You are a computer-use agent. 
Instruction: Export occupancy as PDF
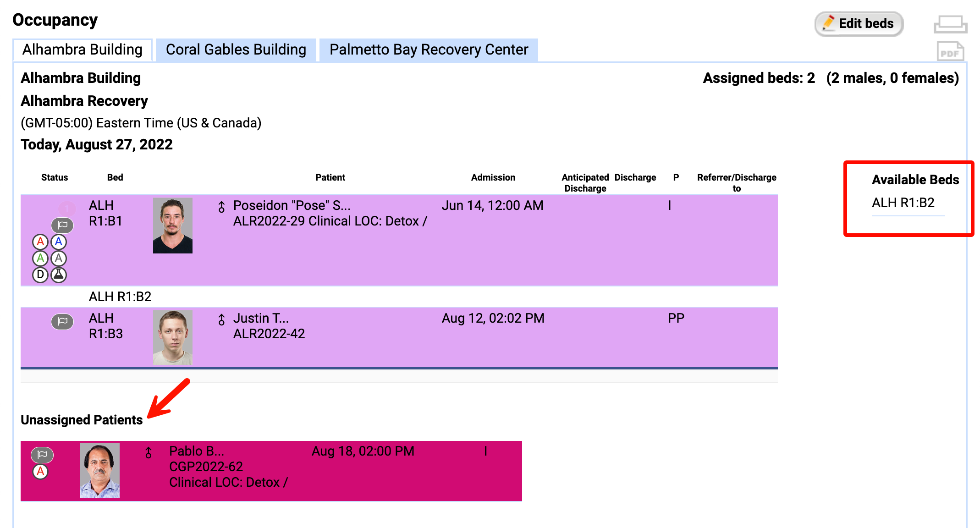(x=950, y=52)
